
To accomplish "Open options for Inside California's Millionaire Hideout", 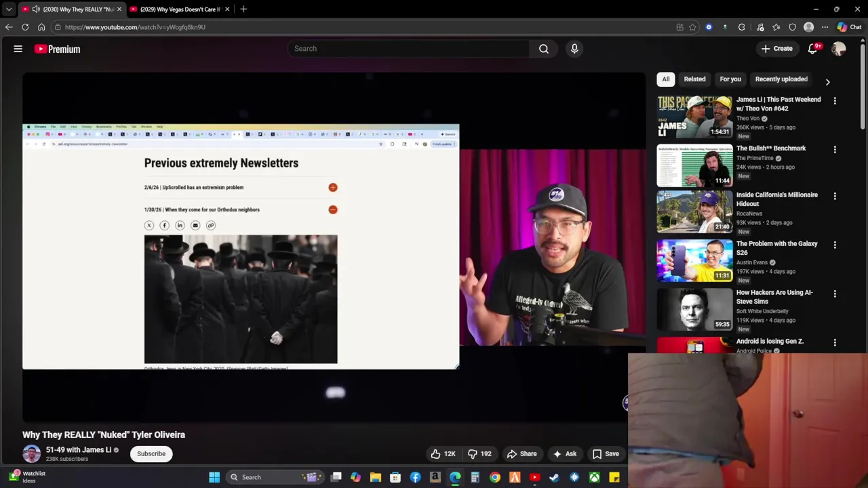I will tap(835, 197).
